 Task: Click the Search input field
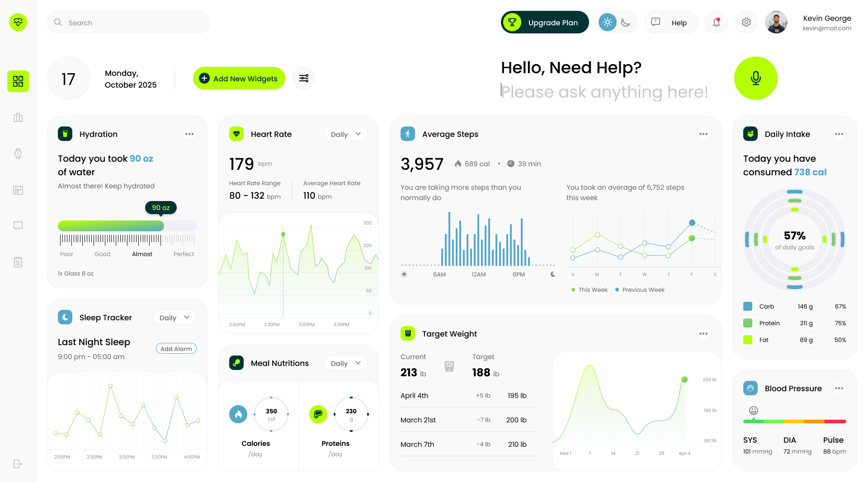click(128, 22)
